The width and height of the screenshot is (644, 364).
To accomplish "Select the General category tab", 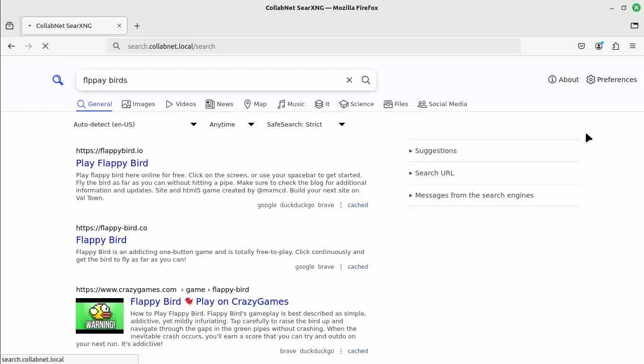I will coord(94,104).
